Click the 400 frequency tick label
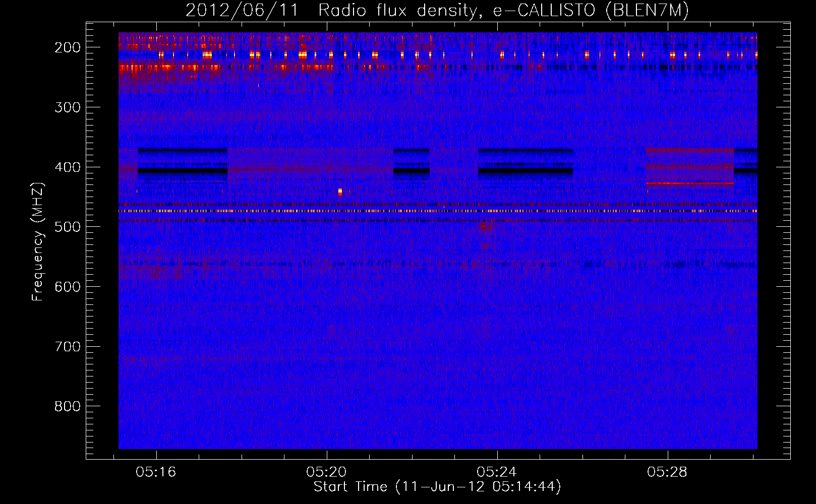 pyautogui.click(x=68, y=167)
